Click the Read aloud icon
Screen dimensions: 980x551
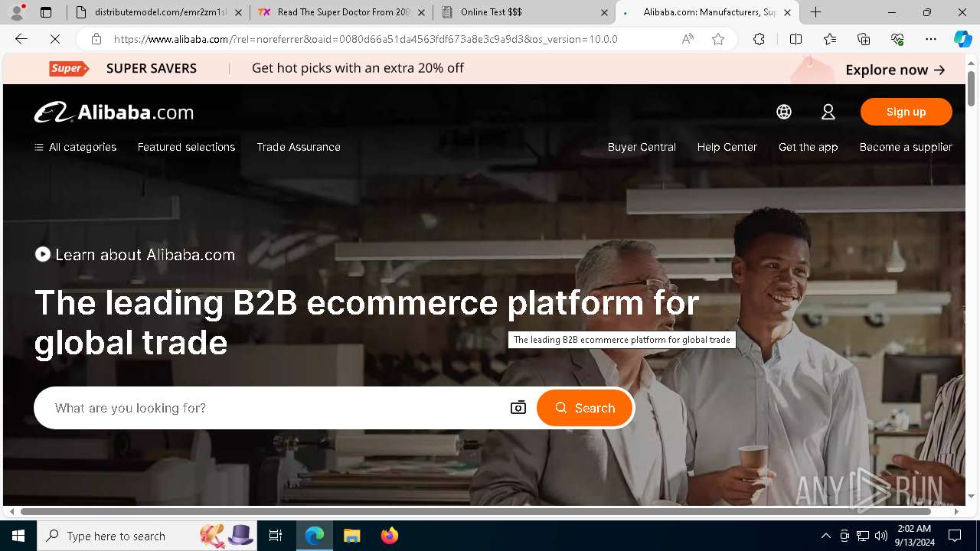688,39
